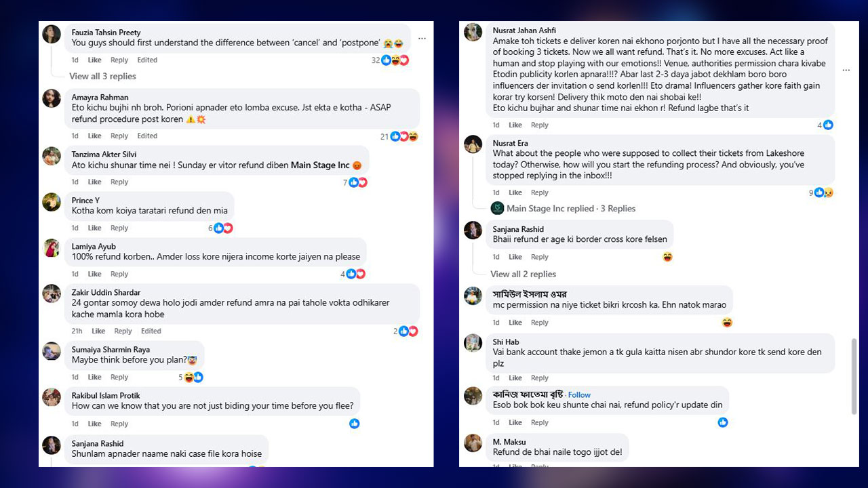Click the Main Stage Inc reply avatar icon
This screenshot has width=868, height=488.
[498, 209]
